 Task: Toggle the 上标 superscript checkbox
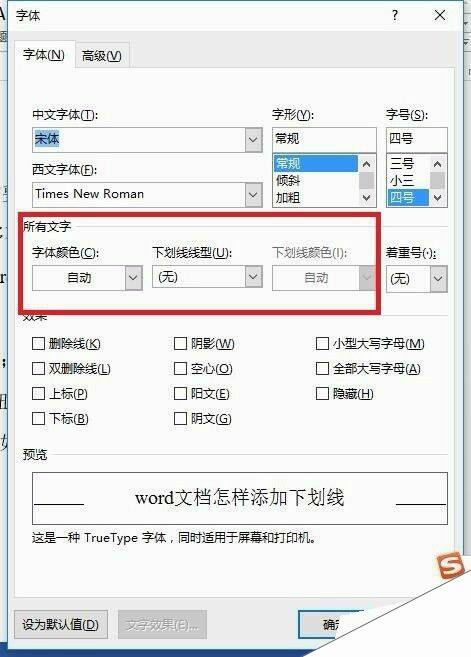pos(39,393)
